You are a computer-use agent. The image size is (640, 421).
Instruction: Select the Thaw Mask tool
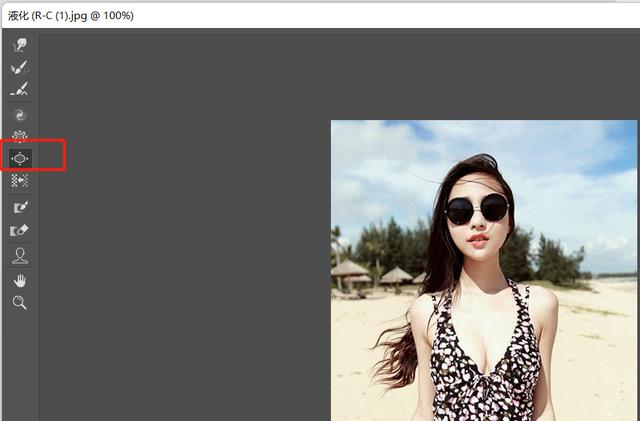(x=20, y=230)
